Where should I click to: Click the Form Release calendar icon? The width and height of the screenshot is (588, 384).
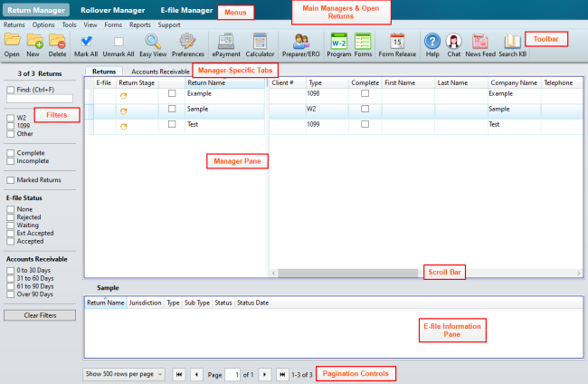tap(397, 43)
